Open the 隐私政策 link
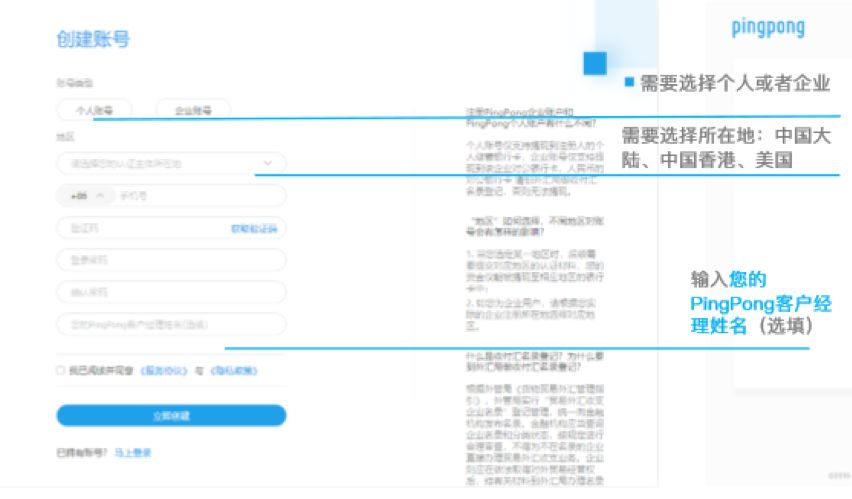 coord(234,371)
